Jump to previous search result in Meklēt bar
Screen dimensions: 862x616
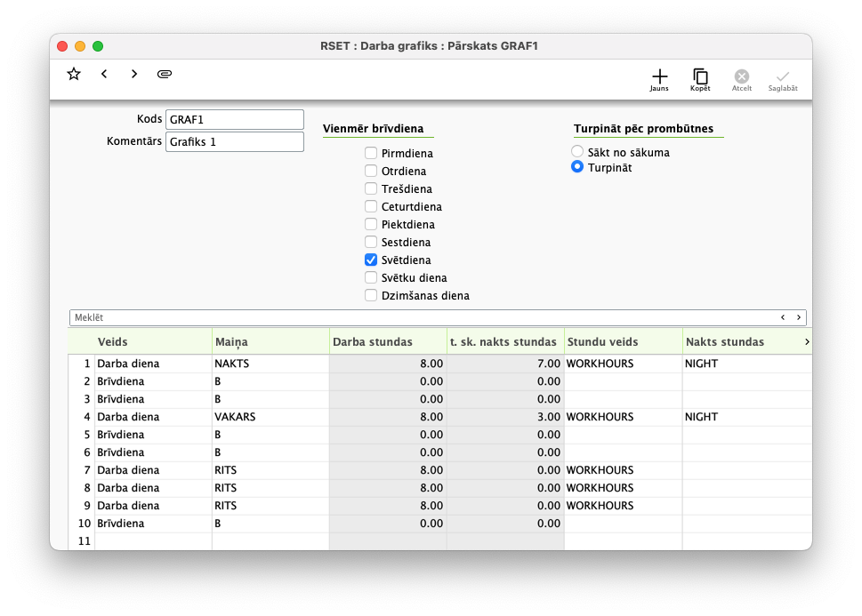point(783,317)
